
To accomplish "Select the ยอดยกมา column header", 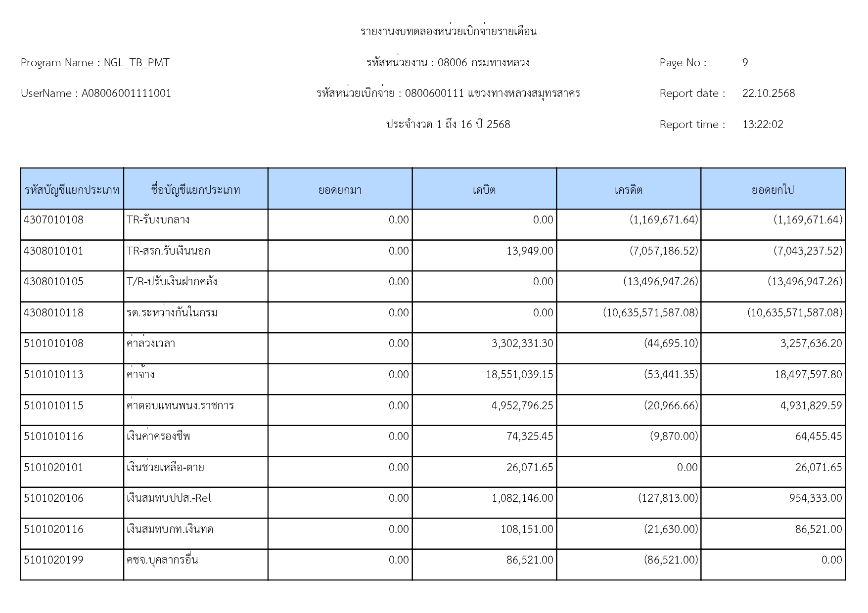I will click(340, 190).
